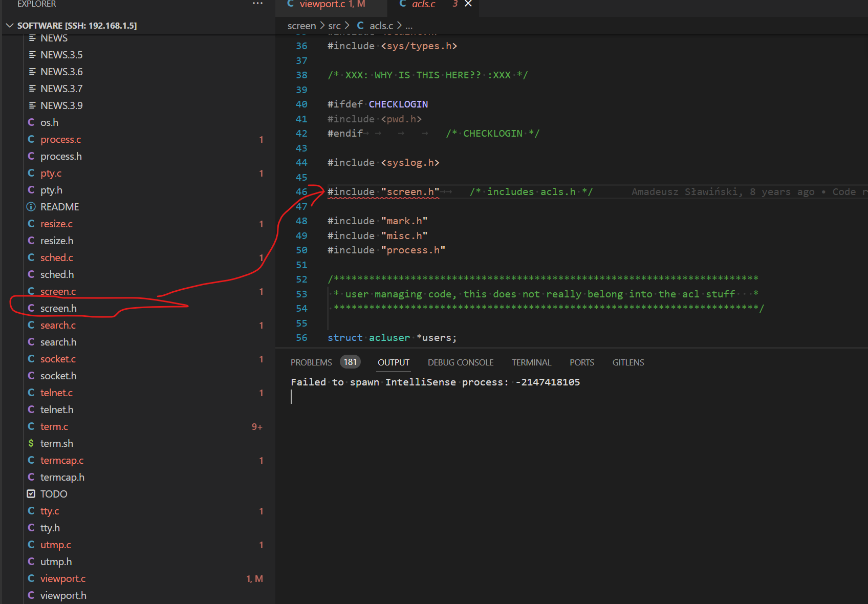
Task: Open the src breadcrumb dropdown
Action: click(x=335, y=26)
